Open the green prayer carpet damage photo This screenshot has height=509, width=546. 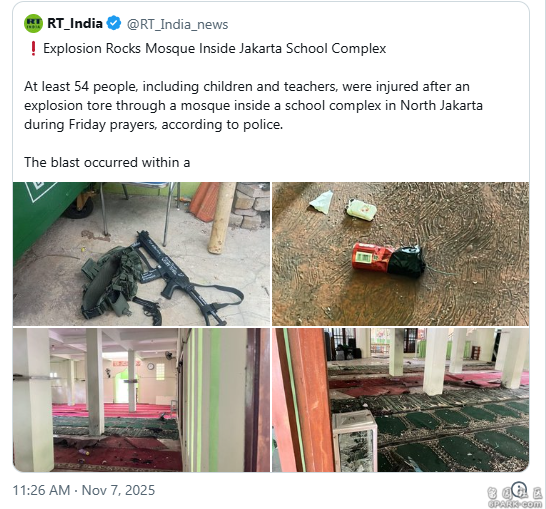(x=400, y=400)
